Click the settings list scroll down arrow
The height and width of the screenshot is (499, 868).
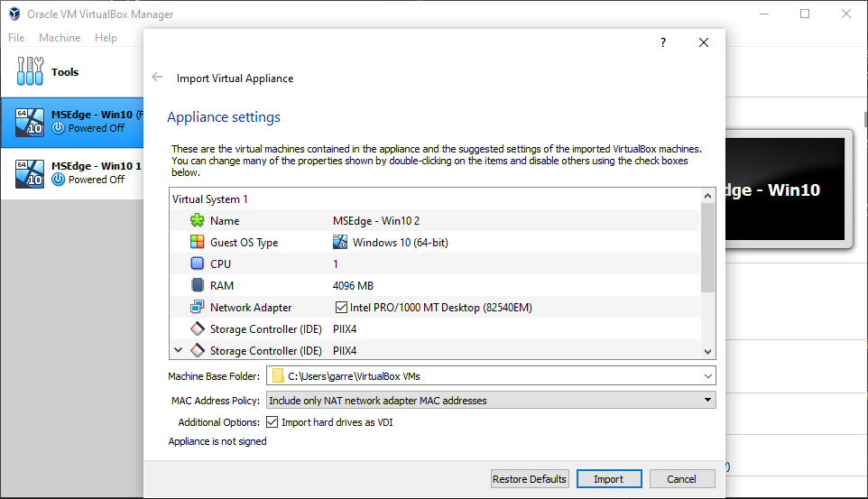[x=707, y=351]
